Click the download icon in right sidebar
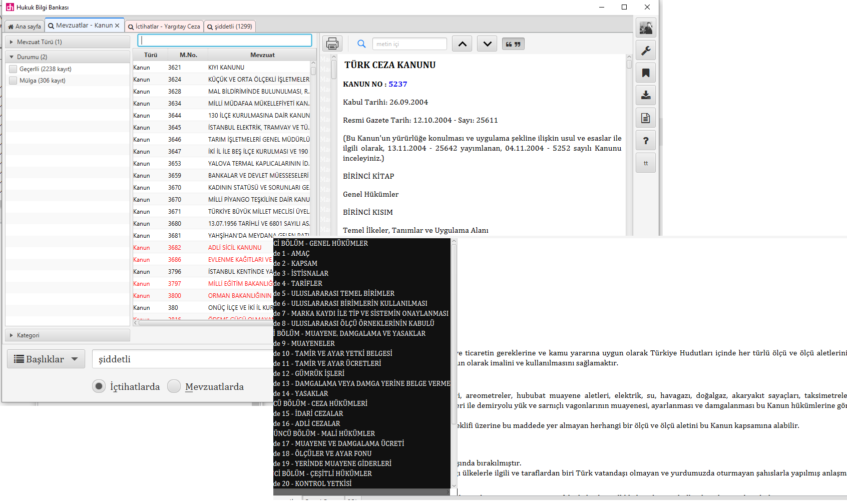847x504 pixels. tap(646, 95)
